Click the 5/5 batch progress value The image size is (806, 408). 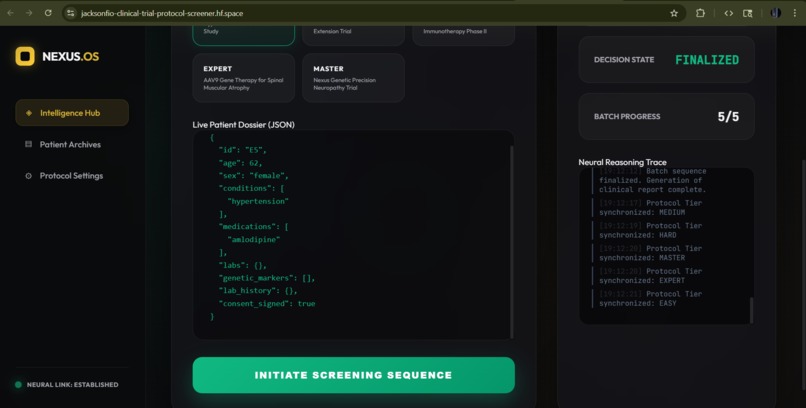coord(728,117)
